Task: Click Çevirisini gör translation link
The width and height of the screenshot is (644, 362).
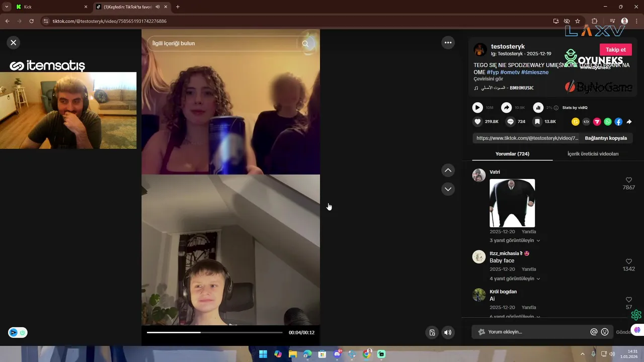Action: pos(488,79)
